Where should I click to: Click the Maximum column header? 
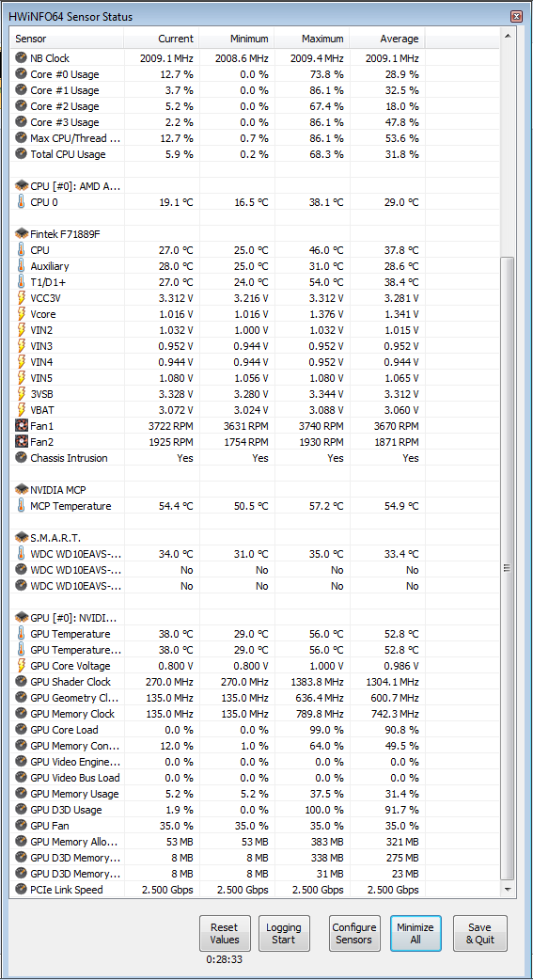311,39
